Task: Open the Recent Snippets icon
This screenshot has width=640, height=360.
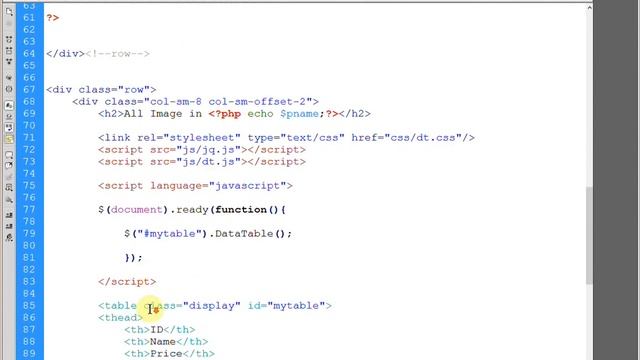Action: pyautogui.click(x=9, y=188)
